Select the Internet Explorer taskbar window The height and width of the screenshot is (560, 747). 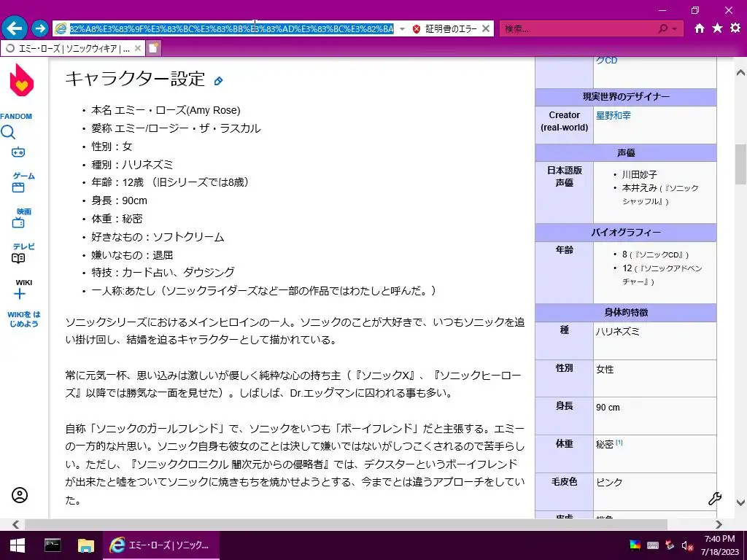[x=162, y=545]
